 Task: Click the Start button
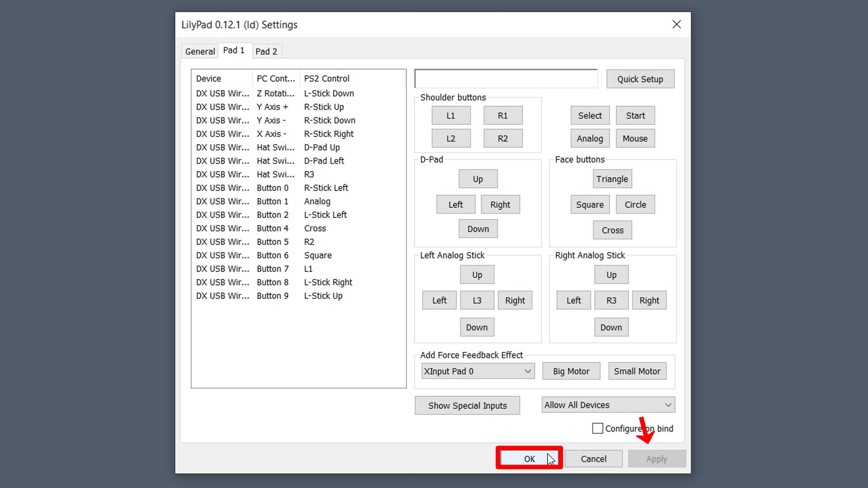tap(635, 116)
